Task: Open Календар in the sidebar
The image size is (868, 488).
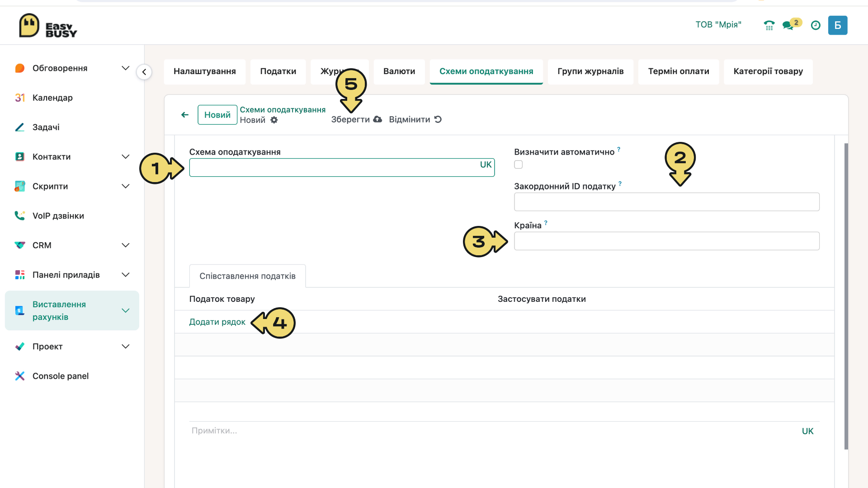Action: (52, 98)
